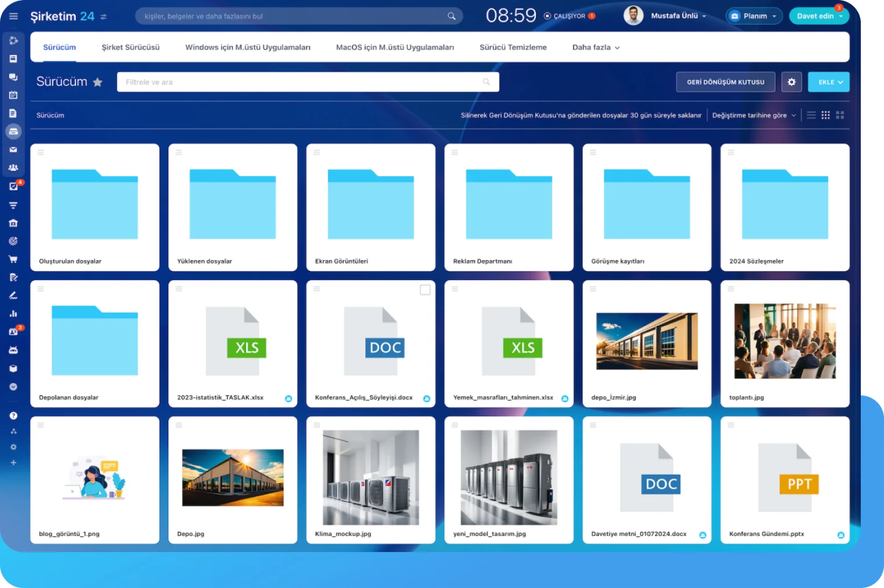Image resolution: width=884 pixels, height=588 pixels.
Task: Tick checkbox on Konferans_Açılış_Söyleyişi.docx tile
Action: 425,290
